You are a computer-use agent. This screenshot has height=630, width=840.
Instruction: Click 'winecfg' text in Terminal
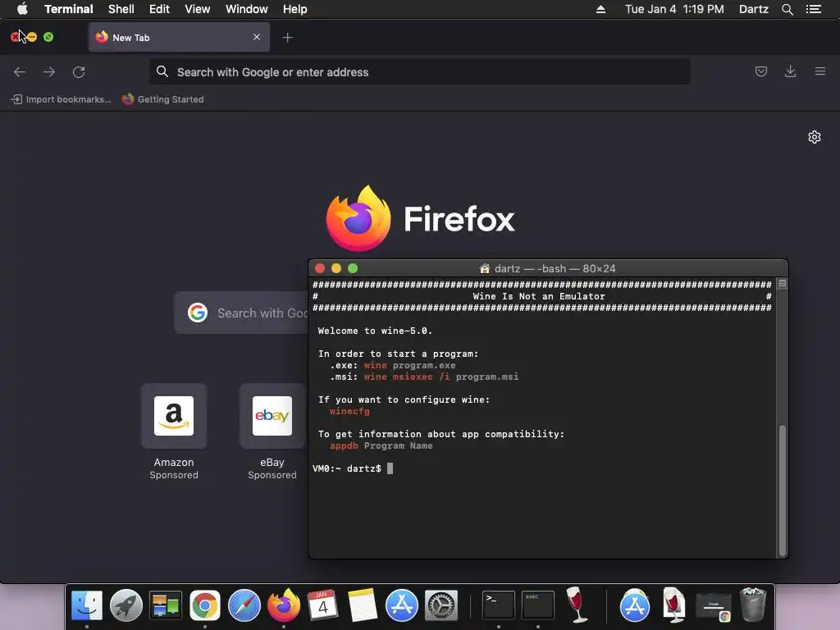[349, 412]
